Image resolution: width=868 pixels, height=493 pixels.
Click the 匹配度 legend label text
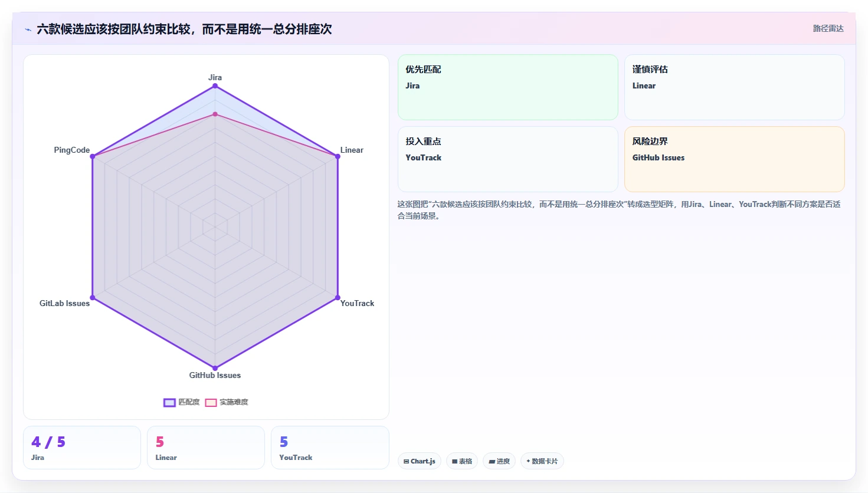coord(189,402)
